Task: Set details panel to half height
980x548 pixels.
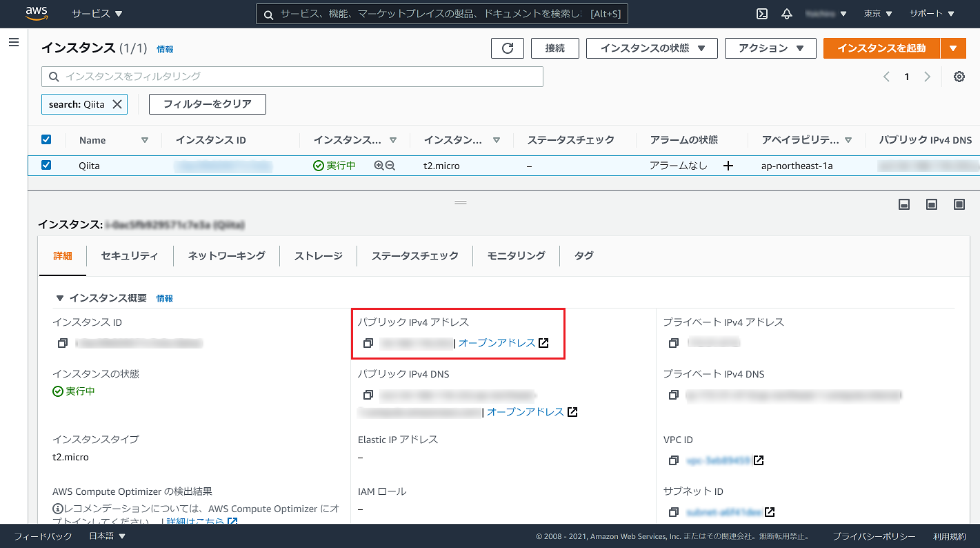Action: (932, 204)
